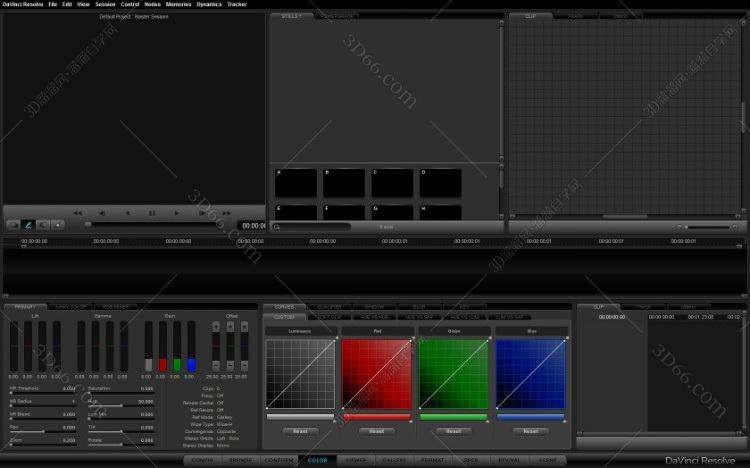Screen dimensions: 750x468
Task: Click the green Offset down arrow stepper
Action: coord(231,366)
